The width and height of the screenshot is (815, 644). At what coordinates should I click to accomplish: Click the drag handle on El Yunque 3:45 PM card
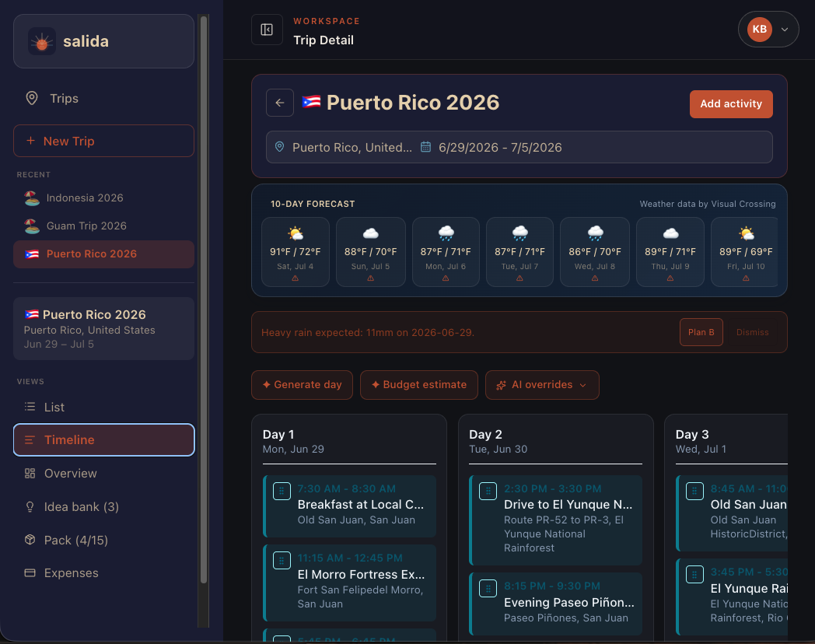(x=694, y=574)
